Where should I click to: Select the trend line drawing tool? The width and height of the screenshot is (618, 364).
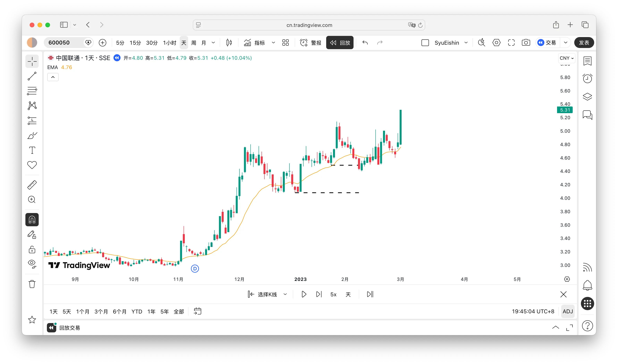pyautogui.click(x=32, y=76)
